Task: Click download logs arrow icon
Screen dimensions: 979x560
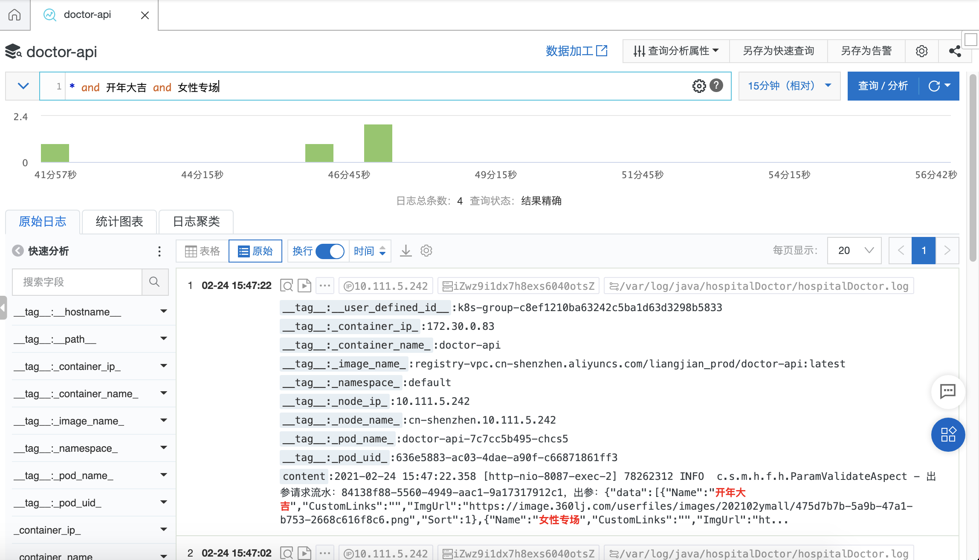Action: [x=406, y=251]
